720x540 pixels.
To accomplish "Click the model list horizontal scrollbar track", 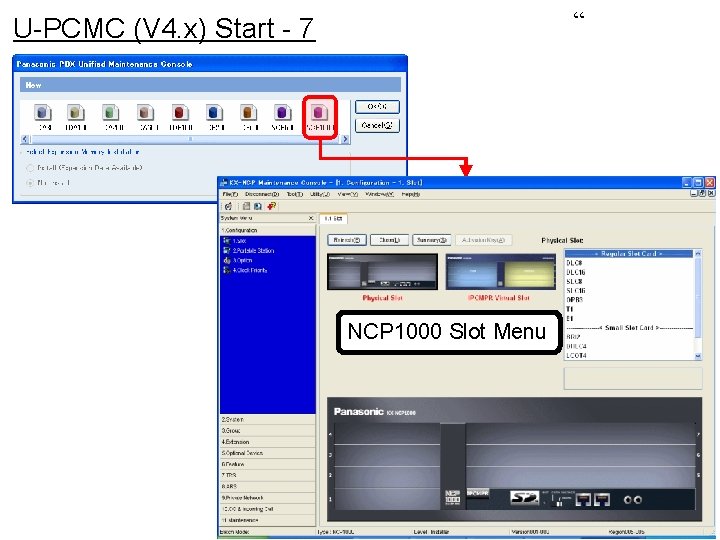I will tap(185, 139).
